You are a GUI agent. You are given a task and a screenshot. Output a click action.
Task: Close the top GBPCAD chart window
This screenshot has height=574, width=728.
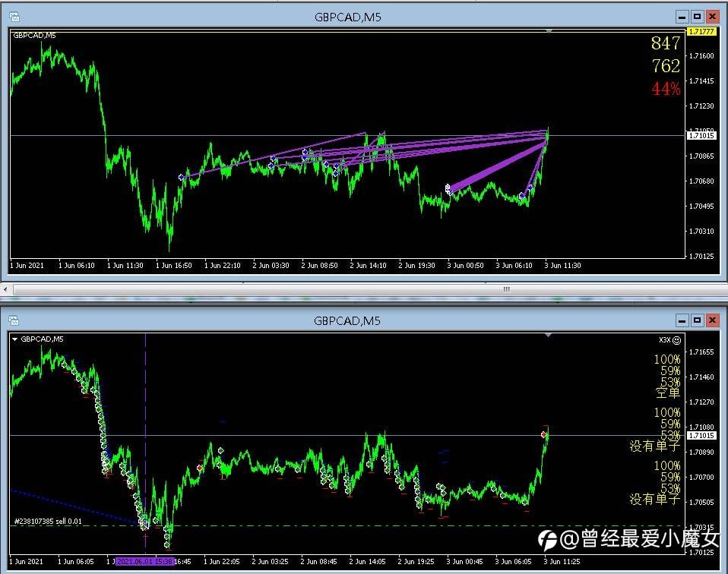coord(712,17)
